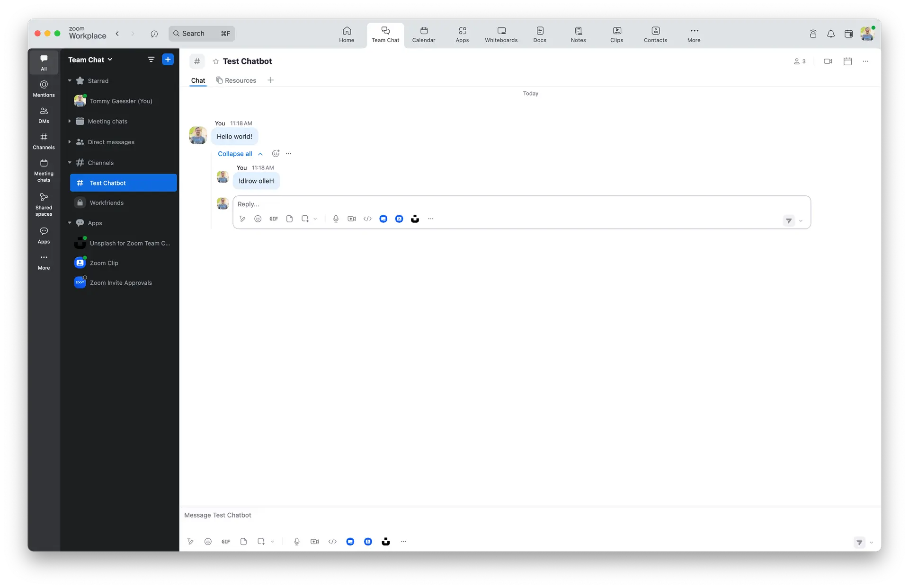The width and height of the screenshot is (909, 588).
Task: Open the emoji picker in the message toolbar
Action: click(x=208, y=541)
